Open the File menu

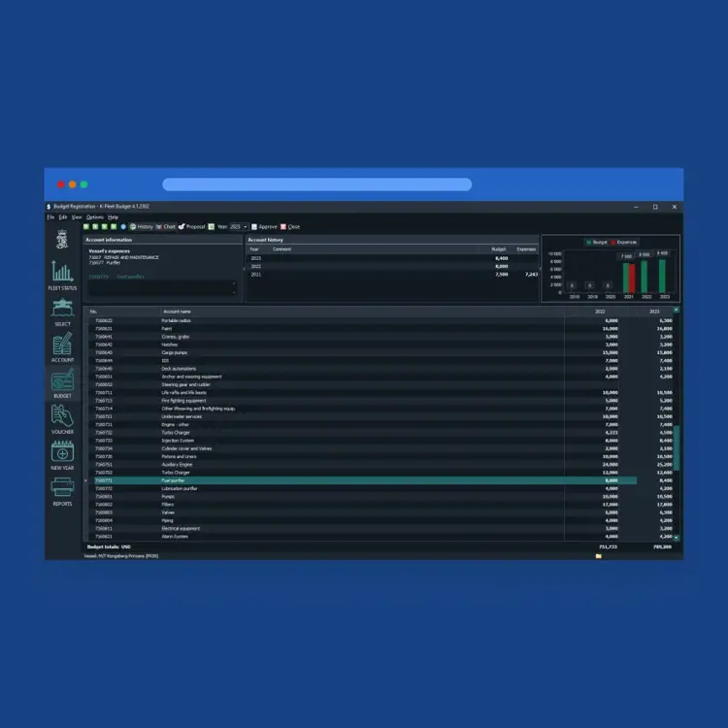51,216
